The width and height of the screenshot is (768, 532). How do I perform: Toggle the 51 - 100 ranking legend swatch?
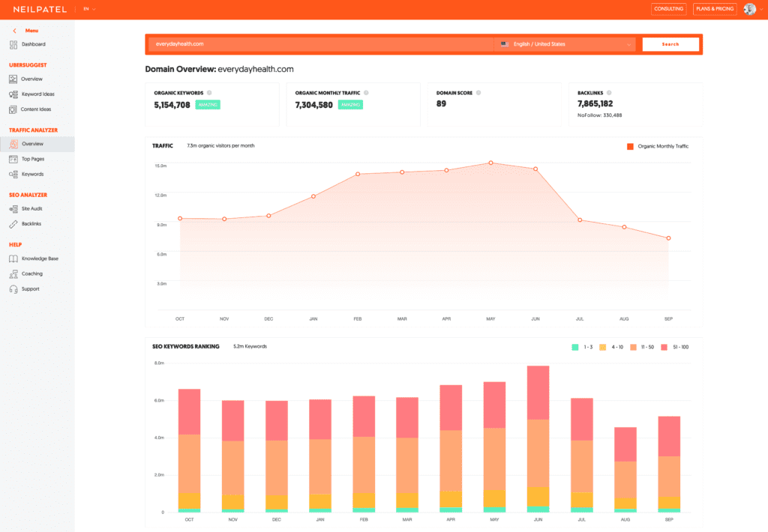coord(664,347)
